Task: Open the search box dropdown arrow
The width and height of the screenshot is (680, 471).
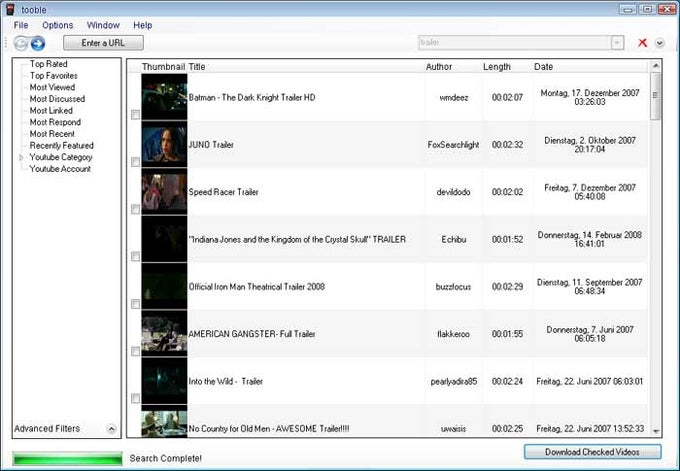Action: (x=617, y=43)
